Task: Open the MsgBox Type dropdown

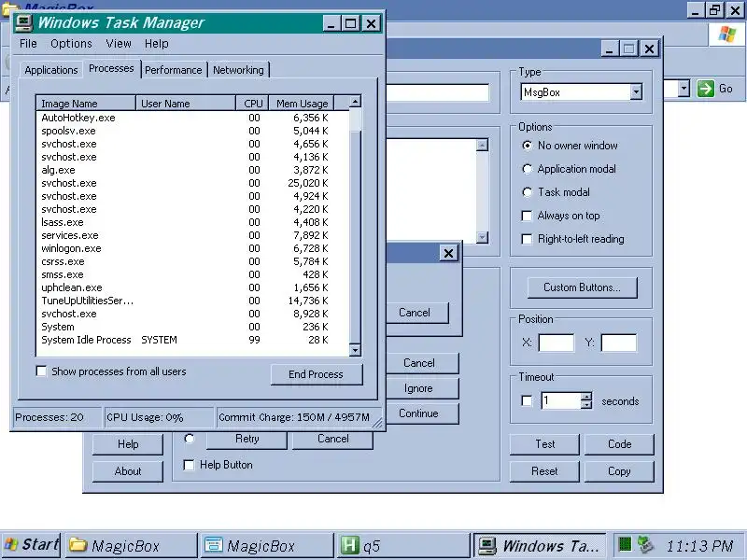Action: point(636,91)
